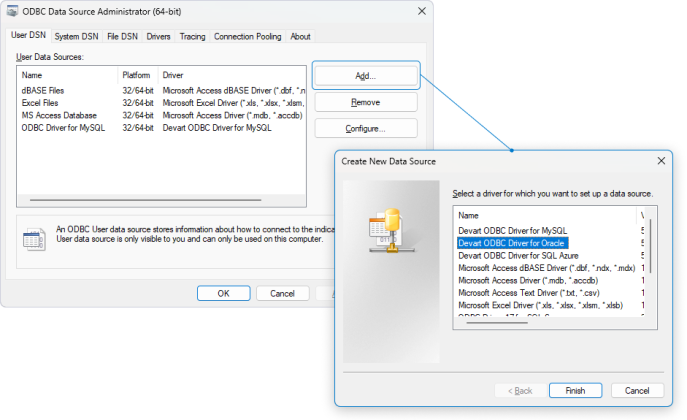Click Finish in the driver dialog
Viewport: 687px width, 420px height.
[x=574, y=390]
